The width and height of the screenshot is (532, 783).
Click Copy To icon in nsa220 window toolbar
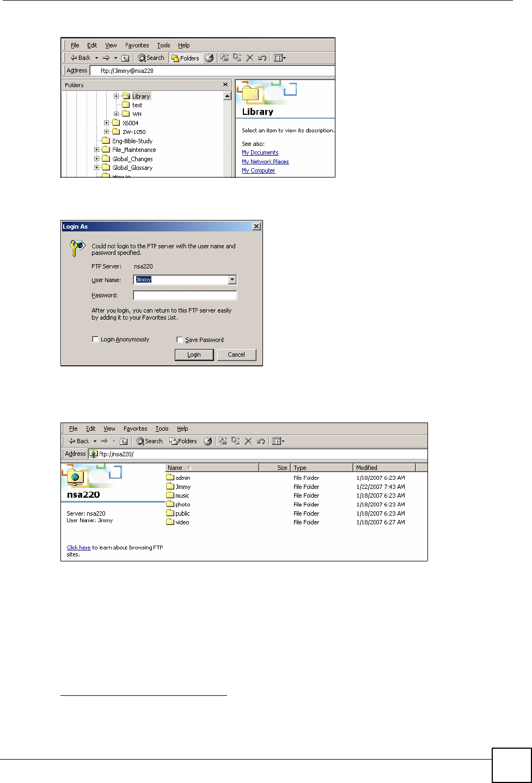(x=236, y=441)
